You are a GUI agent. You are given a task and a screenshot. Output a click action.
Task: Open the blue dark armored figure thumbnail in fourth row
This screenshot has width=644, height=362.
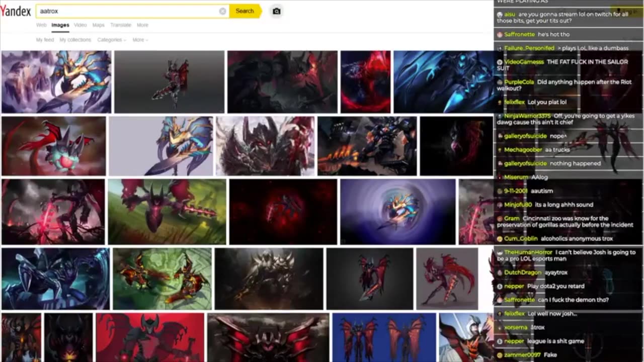(55, 279)
